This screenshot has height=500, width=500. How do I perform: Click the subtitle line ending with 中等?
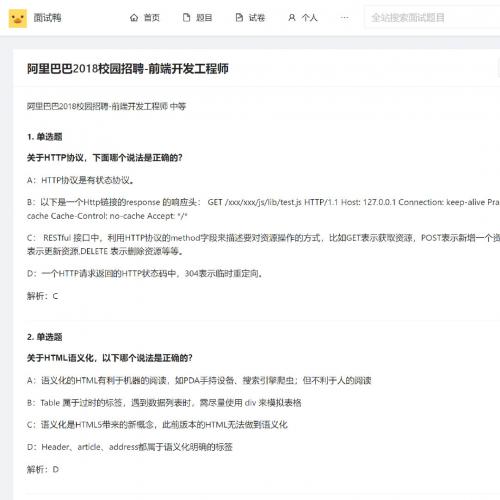click(x=106, y=106)
